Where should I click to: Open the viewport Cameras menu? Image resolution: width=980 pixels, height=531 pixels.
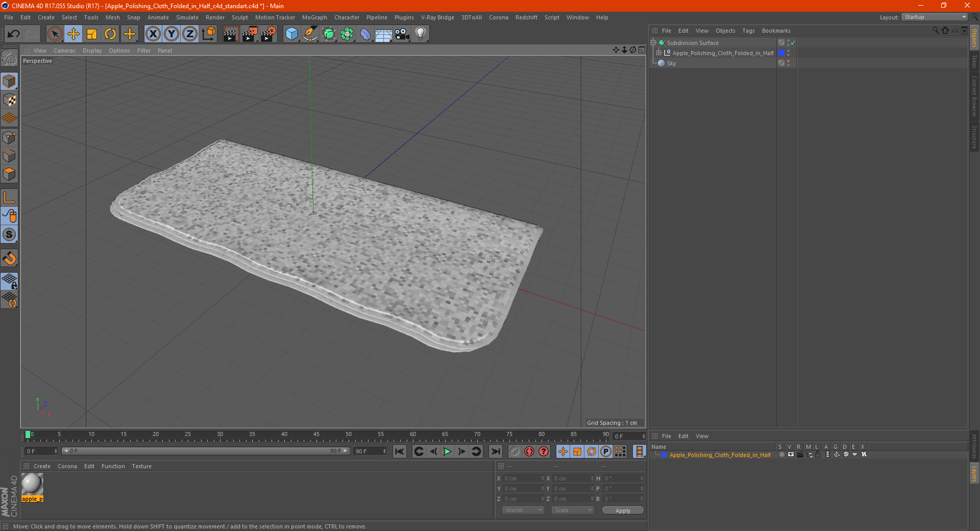pyautogui.click(x=64, y=51)
